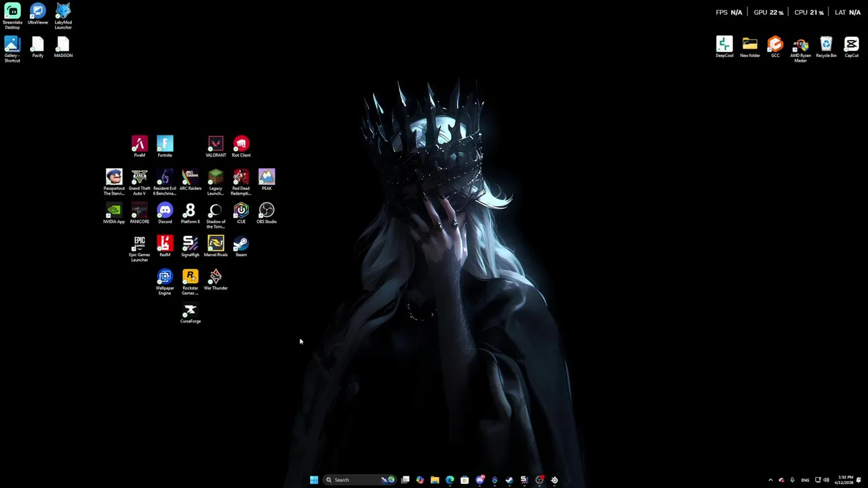Select the Passpartout The Starving Artist icon
Screen dimensions: 868x488
pyautogui.click(x=114, y=182)
